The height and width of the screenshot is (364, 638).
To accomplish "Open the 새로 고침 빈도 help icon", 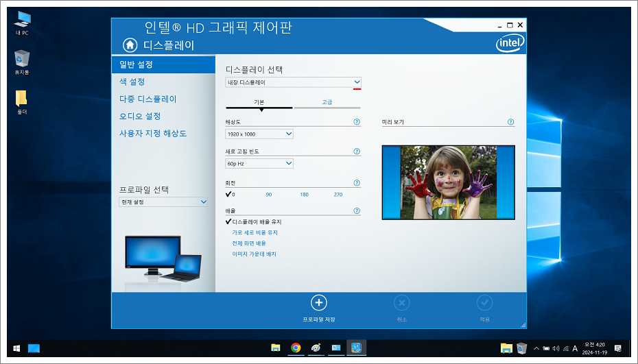I will 357,151.
